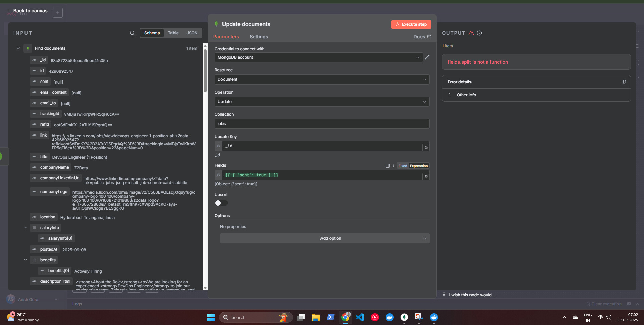Open the three-dot options menu beside Fields
644x325 pixels.
tap(393, 165)
